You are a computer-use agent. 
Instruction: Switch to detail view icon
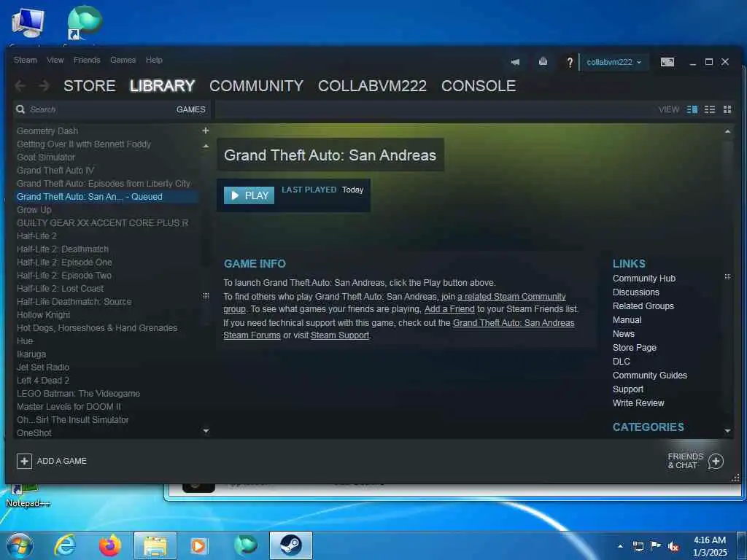692,109
